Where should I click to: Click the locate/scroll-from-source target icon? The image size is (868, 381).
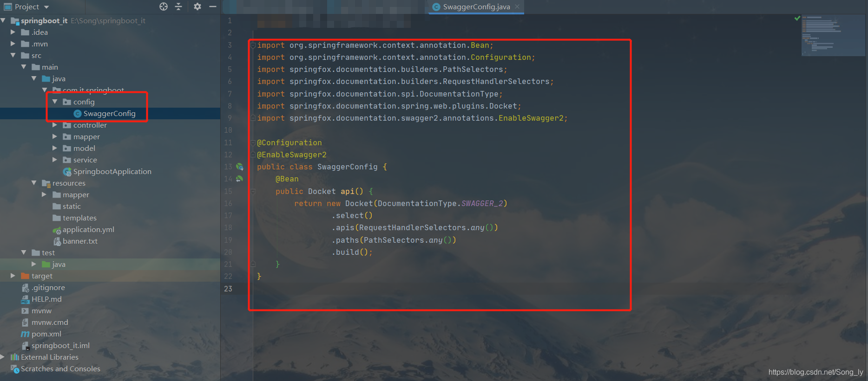coord(164,6)
